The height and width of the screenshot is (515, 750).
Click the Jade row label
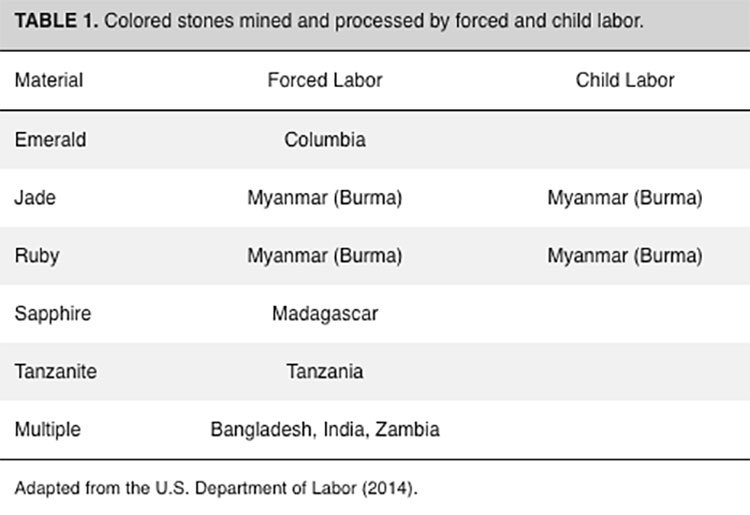[35, 197]
